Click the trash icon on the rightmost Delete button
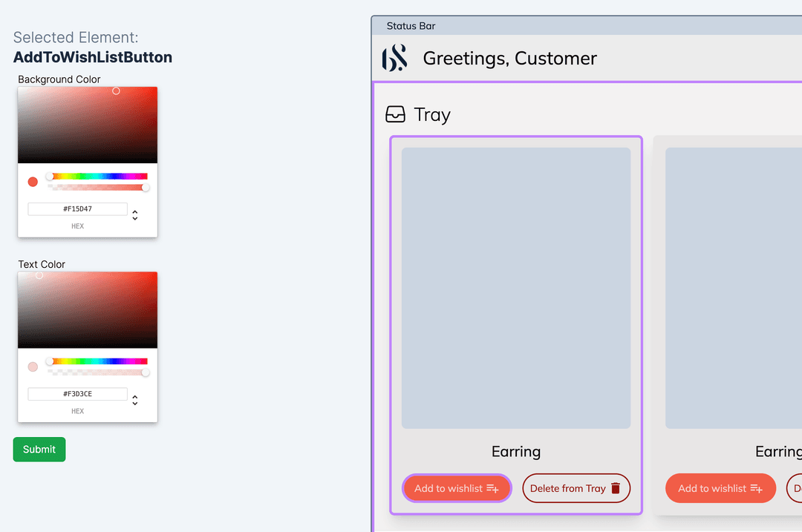 click(x=798, y=487)
